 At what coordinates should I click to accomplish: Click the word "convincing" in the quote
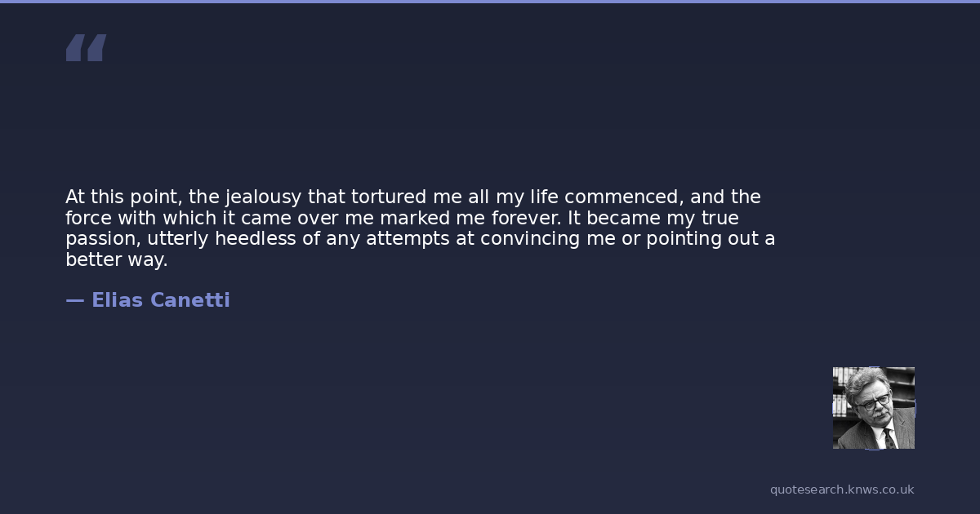pyautogui.click(x=528, y=239)
